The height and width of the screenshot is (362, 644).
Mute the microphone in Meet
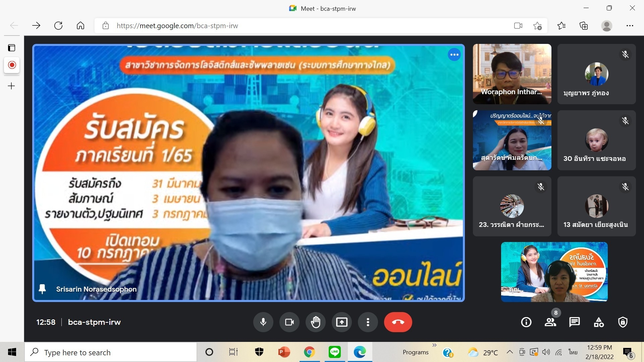[263, 322]
